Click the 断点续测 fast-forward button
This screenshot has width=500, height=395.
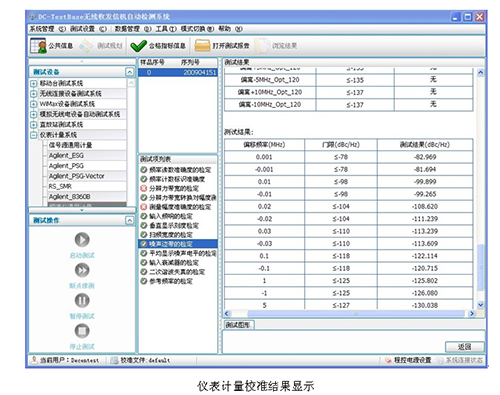[x=82, y=270]
